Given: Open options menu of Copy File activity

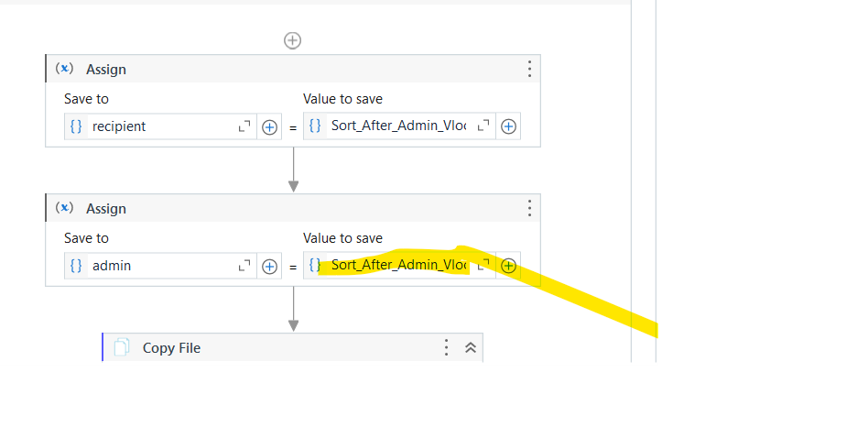Looking at the screenshot, I should 446,347.
